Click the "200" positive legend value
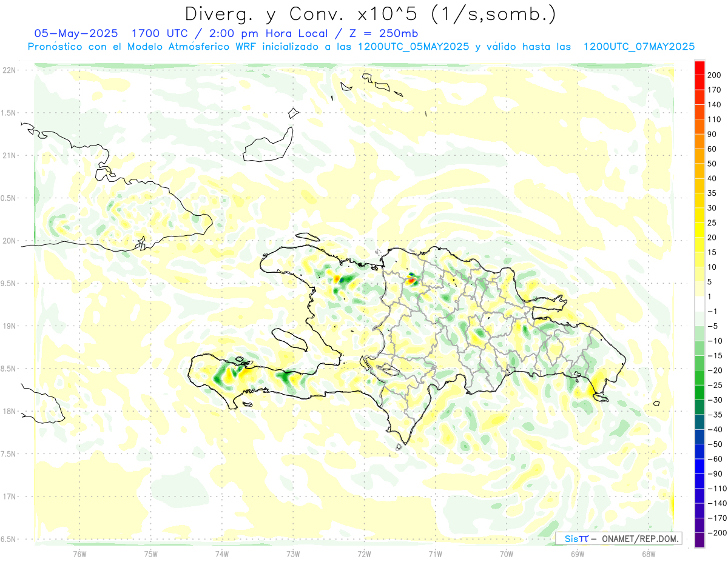Image resolution: width=728 pixels, height=562 pixels. coord(715,75)
